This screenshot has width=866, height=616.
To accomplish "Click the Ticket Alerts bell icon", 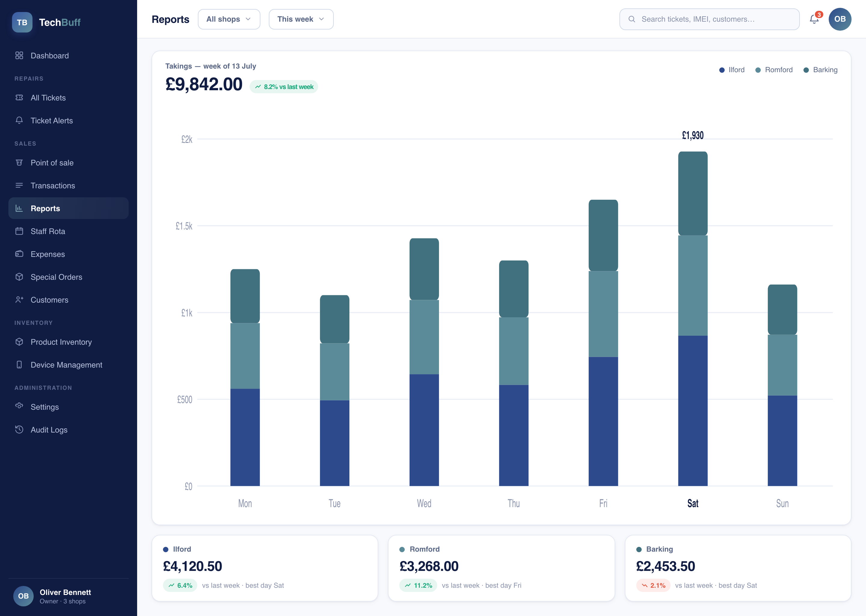I will pyautogui.click(x=19, y=120).
